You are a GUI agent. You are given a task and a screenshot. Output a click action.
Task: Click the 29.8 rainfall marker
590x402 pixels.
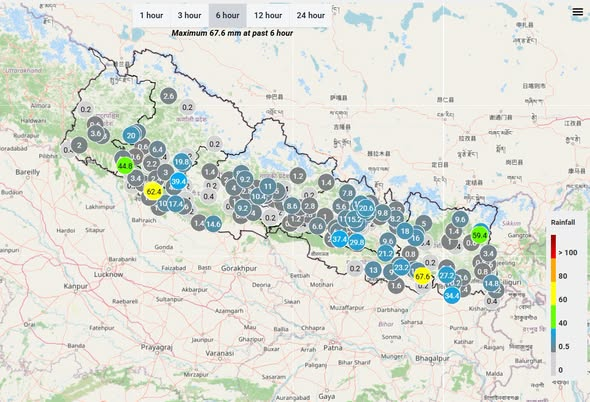tap(356, 242)
